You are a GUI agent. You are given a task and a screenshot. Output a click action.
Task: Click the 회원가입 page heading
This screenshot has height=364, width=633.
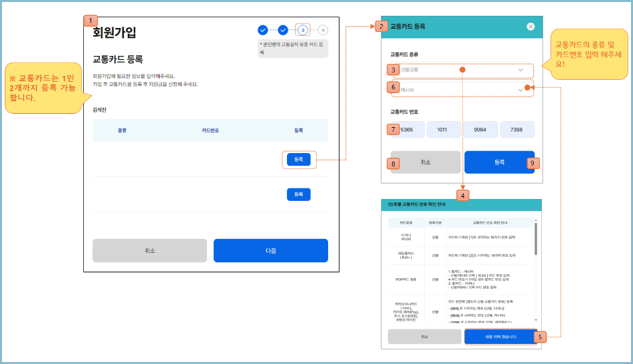point(114,33)
